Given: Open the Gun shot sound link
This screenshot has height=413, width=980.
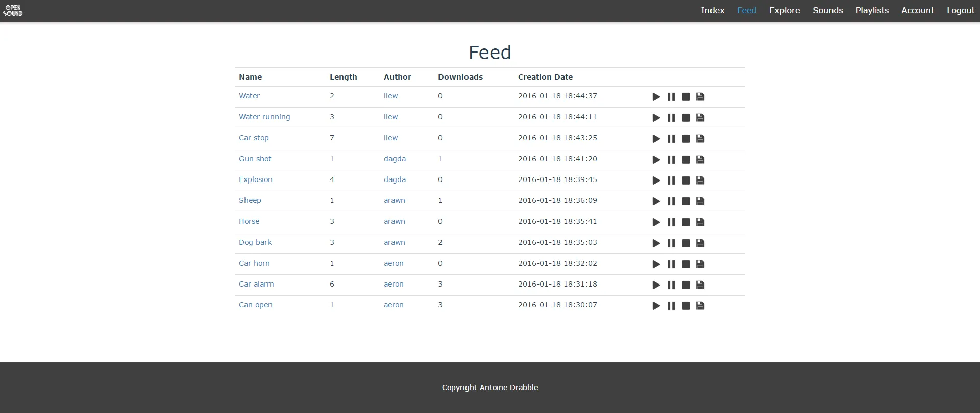Looking at the screenshot, I should point(255,159).
